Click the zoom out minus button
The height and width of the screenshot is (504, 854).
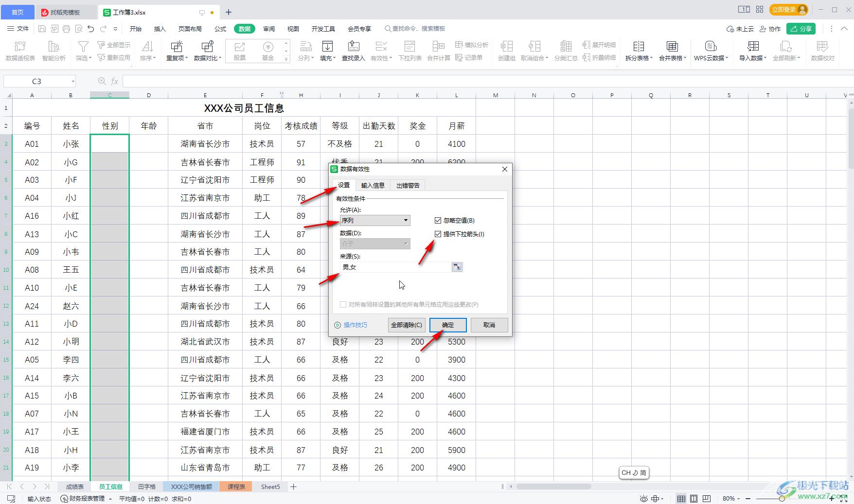748,499
